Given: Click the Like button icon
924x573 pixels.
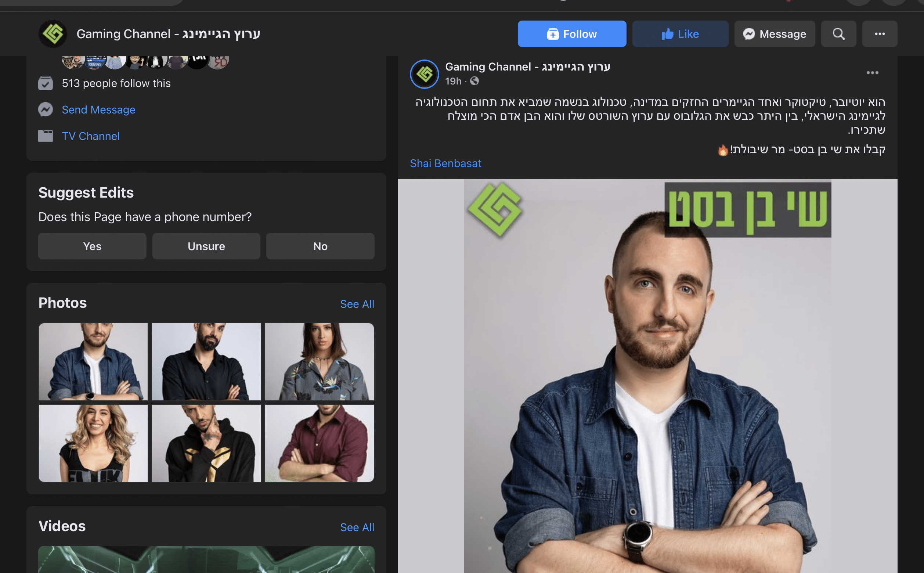Looking at the screenshot, I should [x=667, y=34].
